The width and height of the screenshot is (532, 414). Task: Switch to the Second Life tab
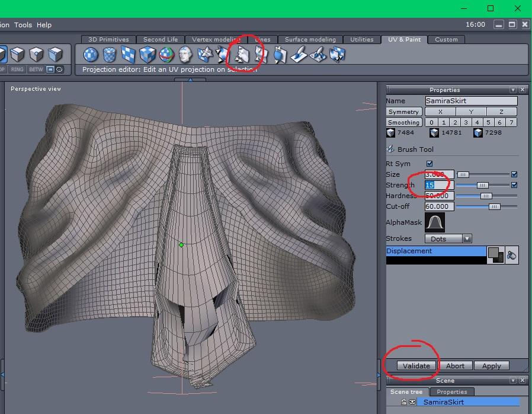point(161,39)
